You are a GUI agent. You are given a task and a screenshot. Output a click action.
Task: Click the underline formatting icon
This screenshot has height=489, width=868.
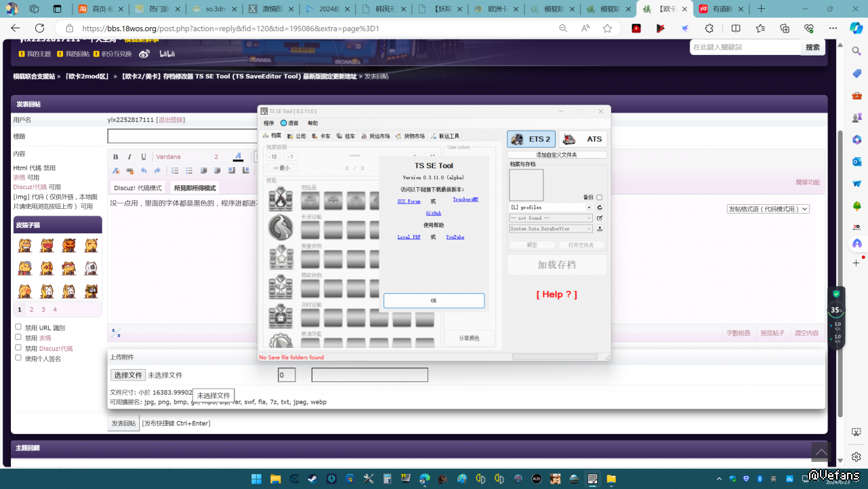point(144,157)
